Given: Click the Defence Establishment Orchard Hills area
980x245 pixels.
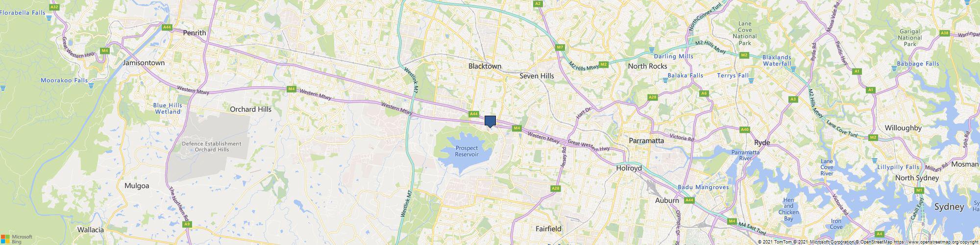Looking at the screenshot, I should click(x=211, y=147).
